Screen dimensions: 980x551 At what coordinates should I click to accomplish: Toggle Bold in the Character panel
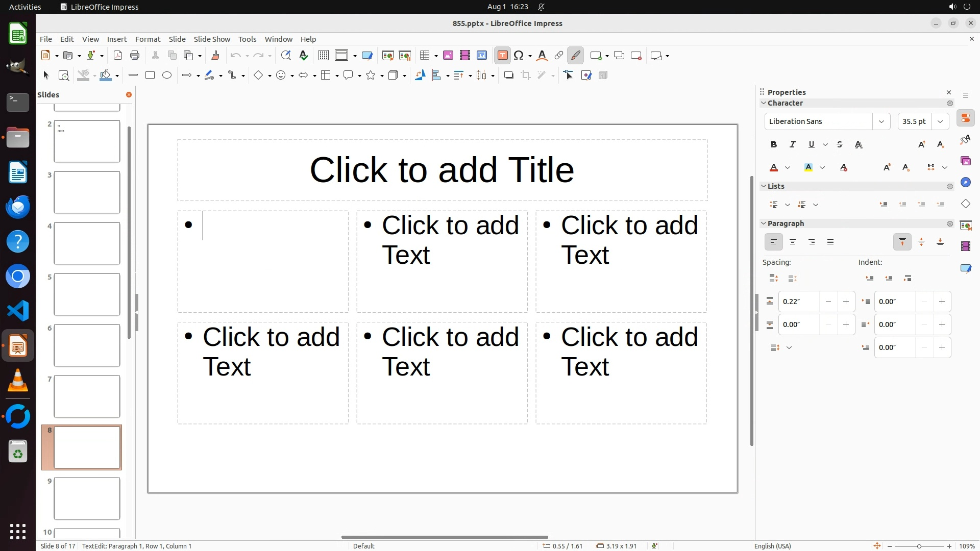774,145
